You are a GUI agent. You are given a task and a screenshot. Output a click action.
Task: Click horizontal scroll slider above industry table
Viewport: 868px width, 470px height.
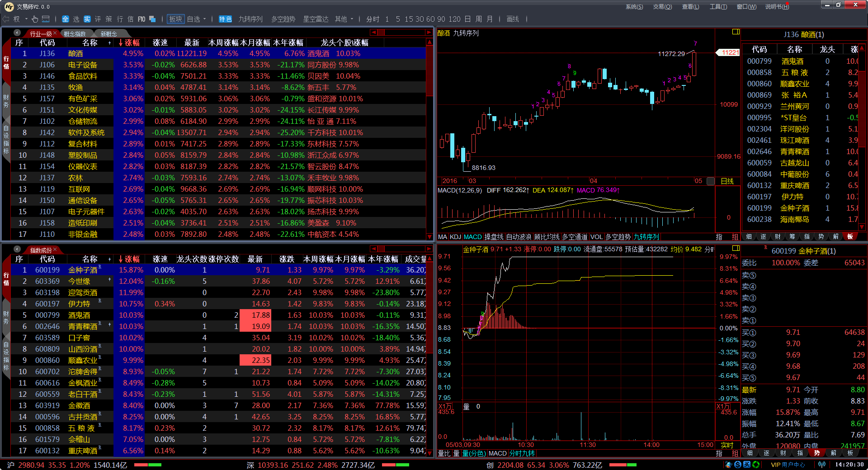381,33
